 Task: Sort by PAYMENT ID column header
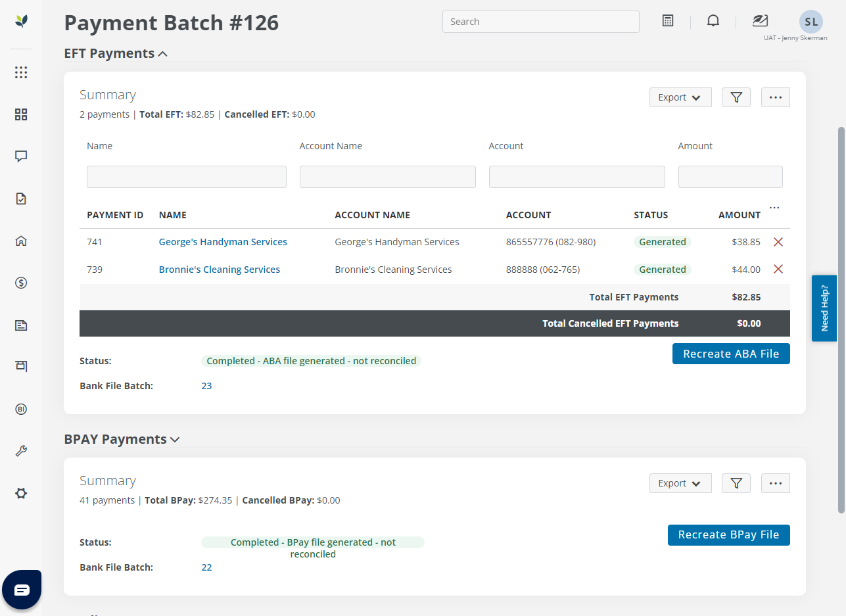tap(115, 215)
